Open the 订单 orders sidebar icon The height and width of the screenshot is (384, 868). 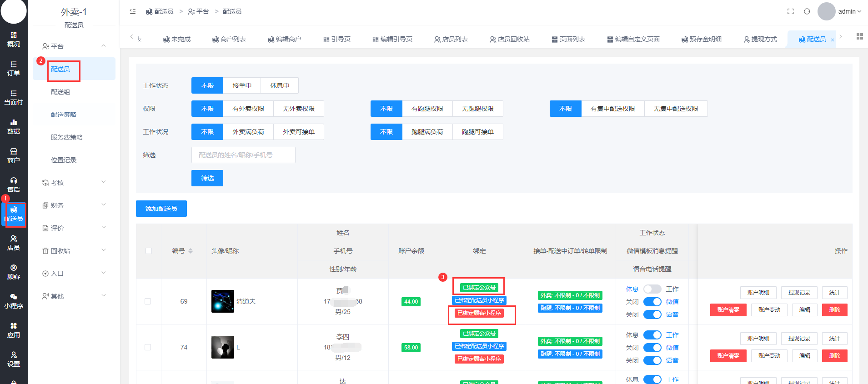tap(14, 68)
